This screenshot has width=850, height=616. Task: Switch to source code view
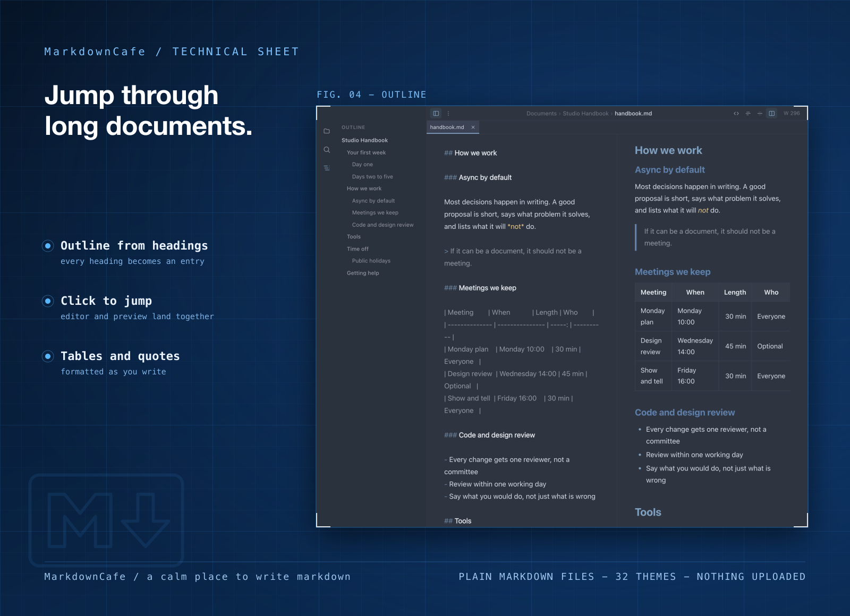736,113
